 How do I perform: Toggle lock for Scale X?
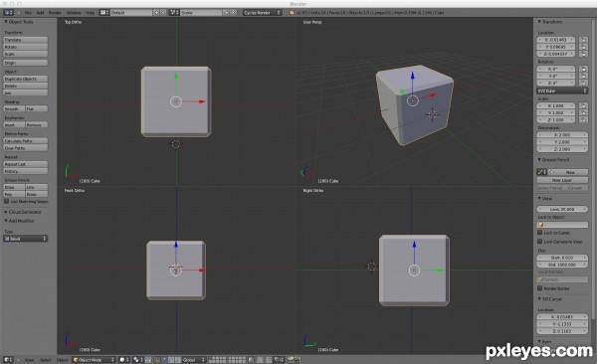click(x=583, y=105)
